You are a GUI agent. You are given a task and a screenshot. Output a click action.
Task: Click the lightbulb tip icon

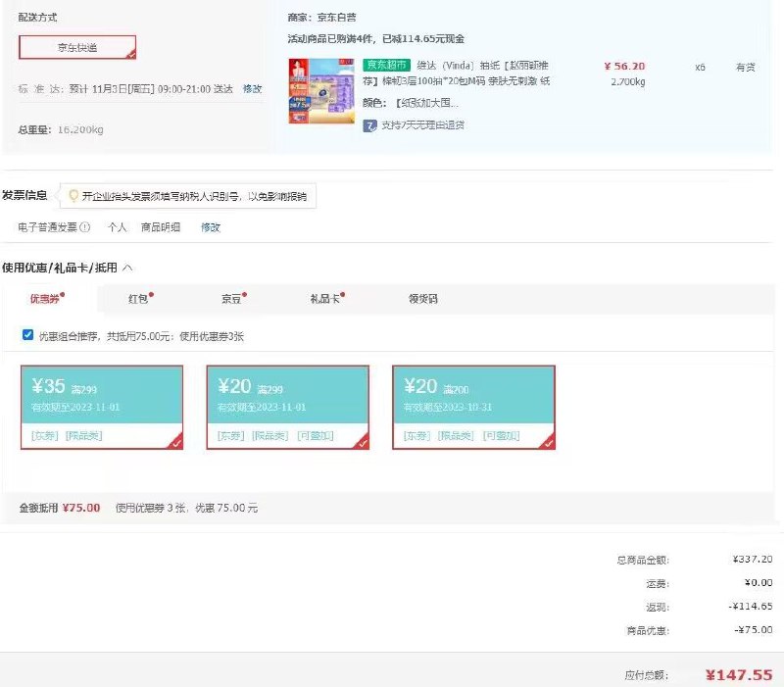click(x=73, y=194)
